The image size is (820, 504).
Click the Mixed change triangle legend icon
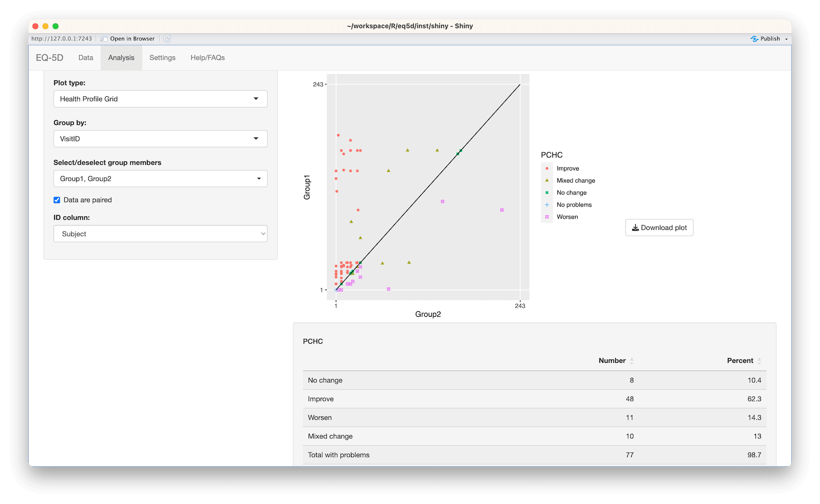pos(547,180)
